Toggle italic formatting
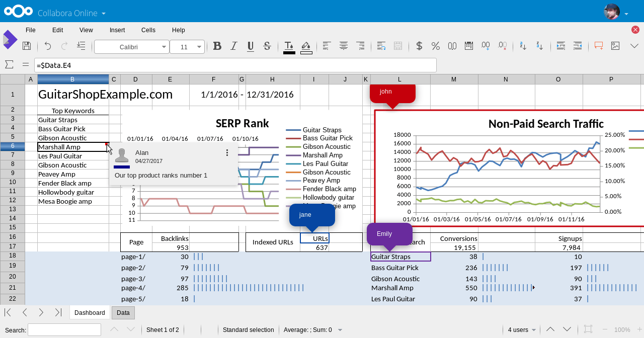 pos(233,46)
